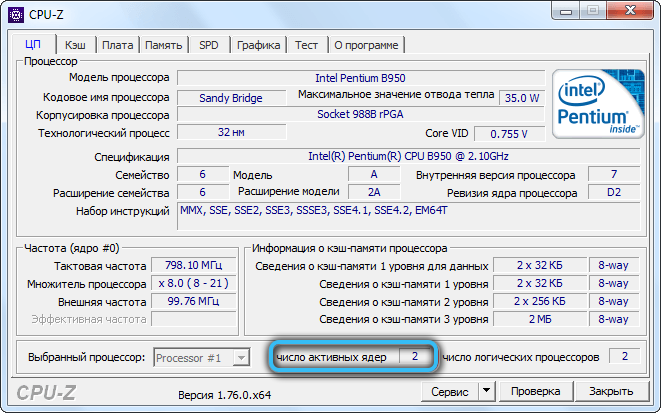
Task: Click the Проверка button
Action: (x=535, y=392)
